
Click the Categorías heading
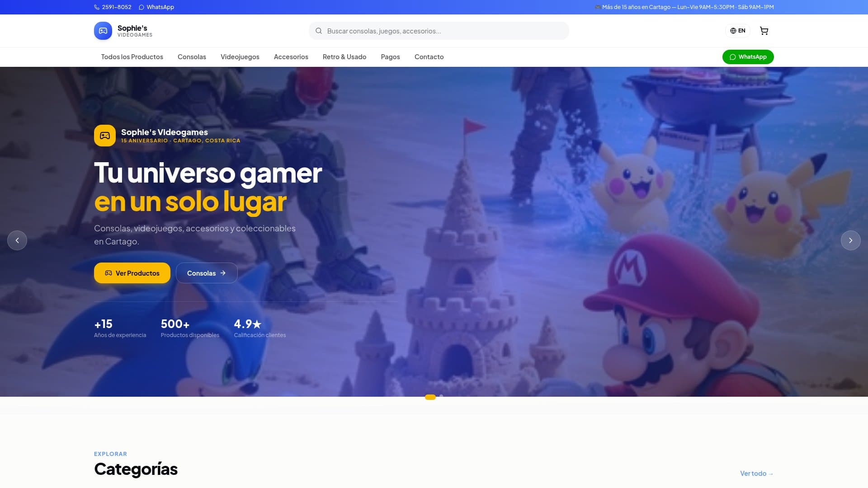click(x=136, y=469)
